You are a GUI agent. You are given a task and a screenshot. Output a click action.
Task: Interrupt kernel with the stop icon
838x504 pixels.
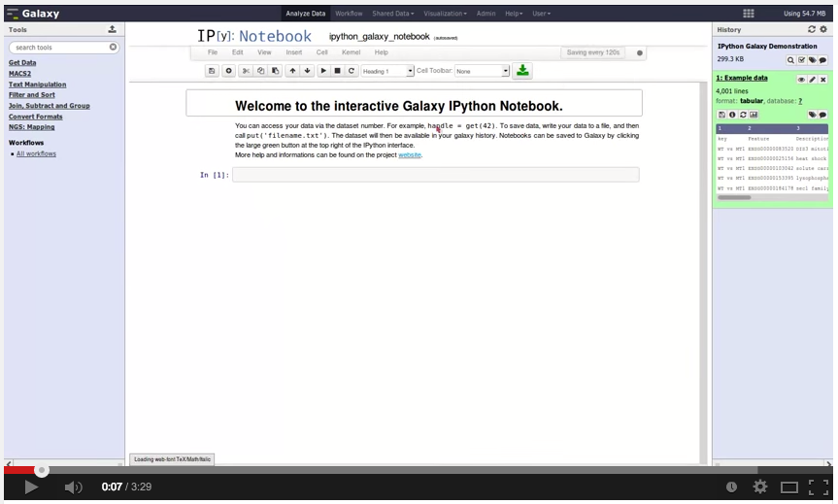[337, 71]
